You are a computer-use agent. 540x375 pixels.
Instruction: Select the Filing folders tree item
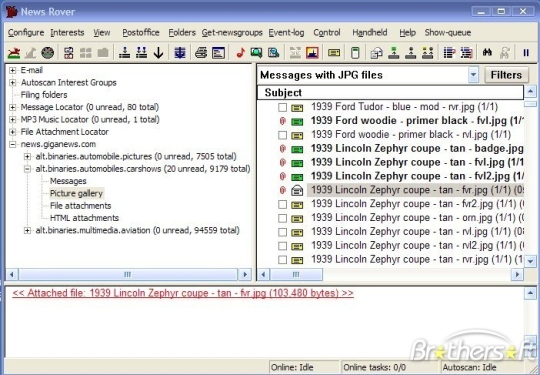44,95
